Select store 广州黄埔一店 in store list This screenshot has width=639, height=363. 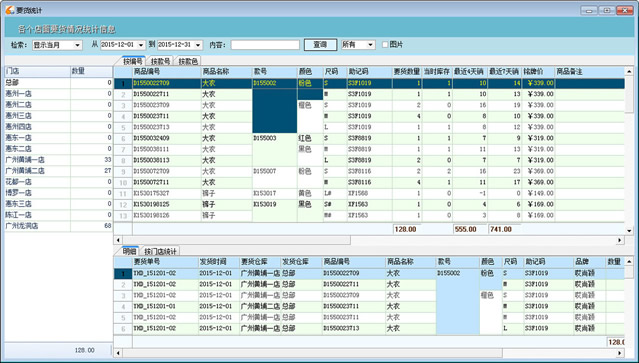pos(58,160)
